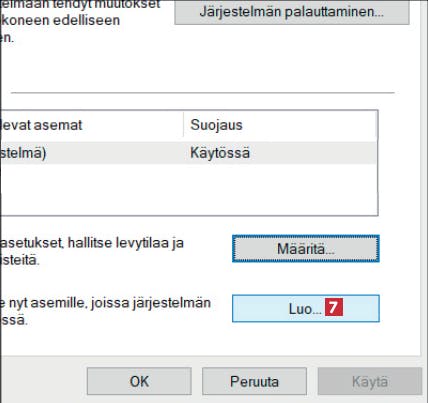Click empty area in the drives list
This screenshot has height=403, width=428.
[189, 189]
